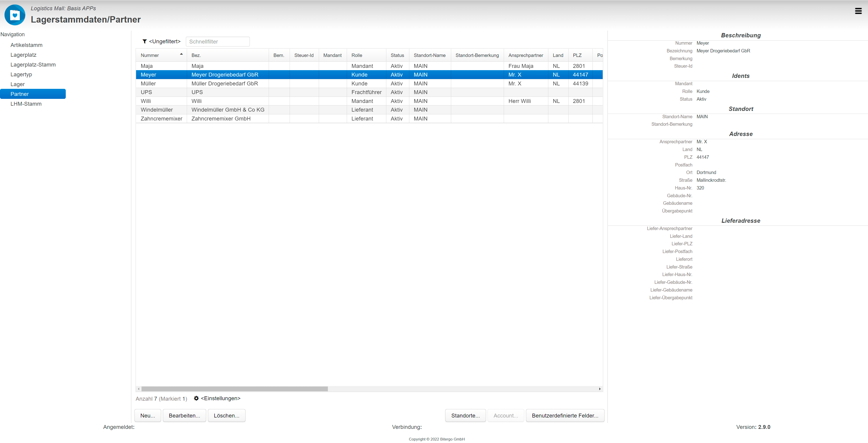Click the Neu... button

(x=148, y=415)
